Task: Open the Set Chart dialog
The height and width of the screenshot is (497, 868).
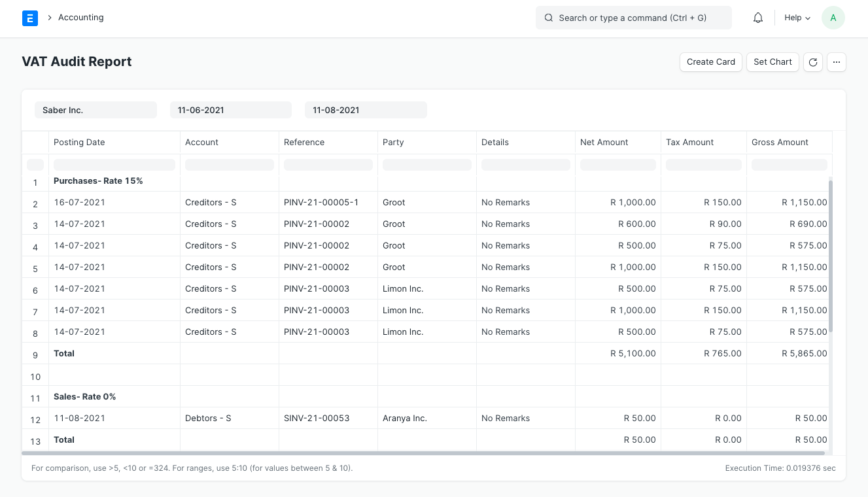Action: [x=773, y=62]
